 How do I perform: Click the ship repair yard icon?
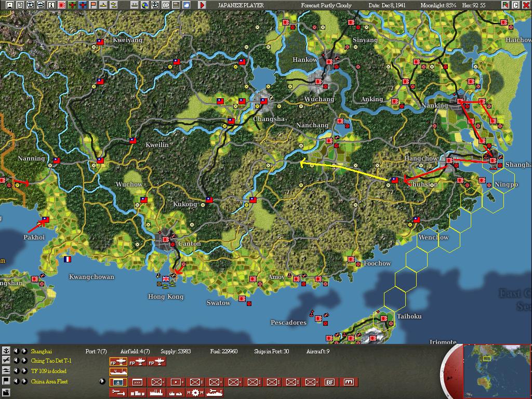[x=214, y=393]
